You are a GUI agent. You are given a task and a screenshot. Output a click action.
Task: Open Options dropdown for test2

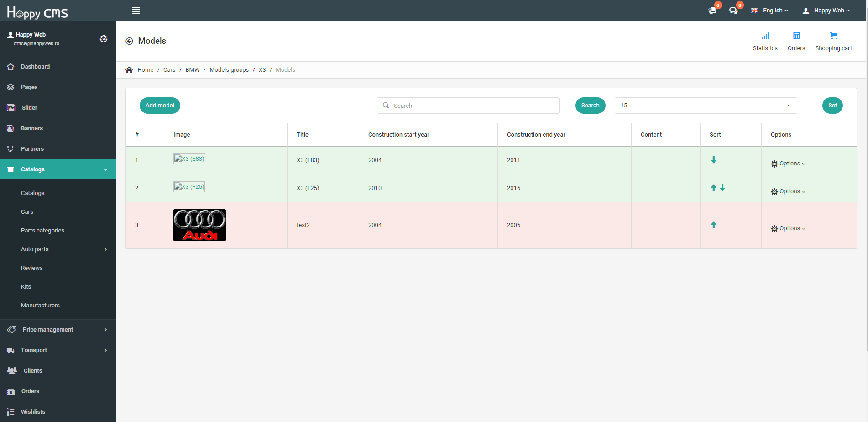788,228
